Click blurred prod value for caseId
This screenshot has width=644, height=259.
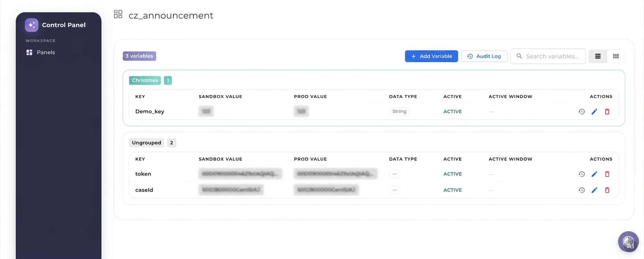tap(326, 190)
